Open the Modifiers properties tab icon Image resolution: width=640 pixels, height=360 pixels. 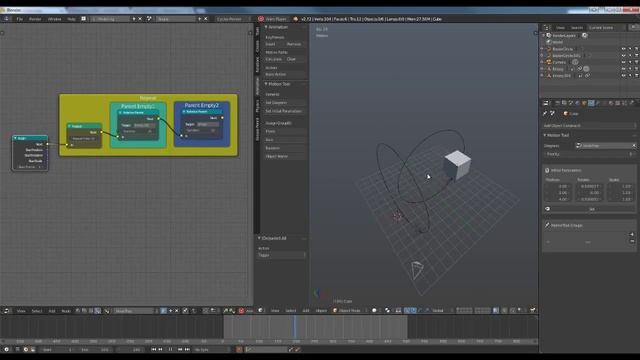click(x=598, y=103)
